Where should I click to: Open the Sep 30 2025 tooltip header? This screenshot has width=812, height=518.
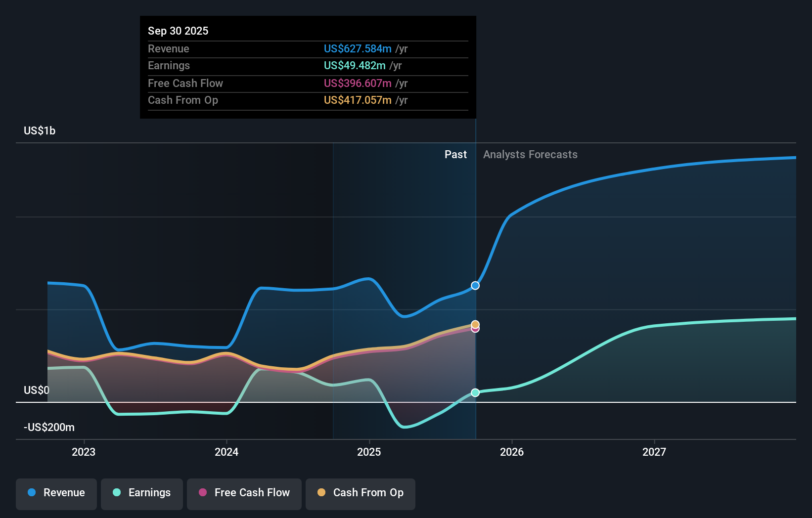click(178, 31)
